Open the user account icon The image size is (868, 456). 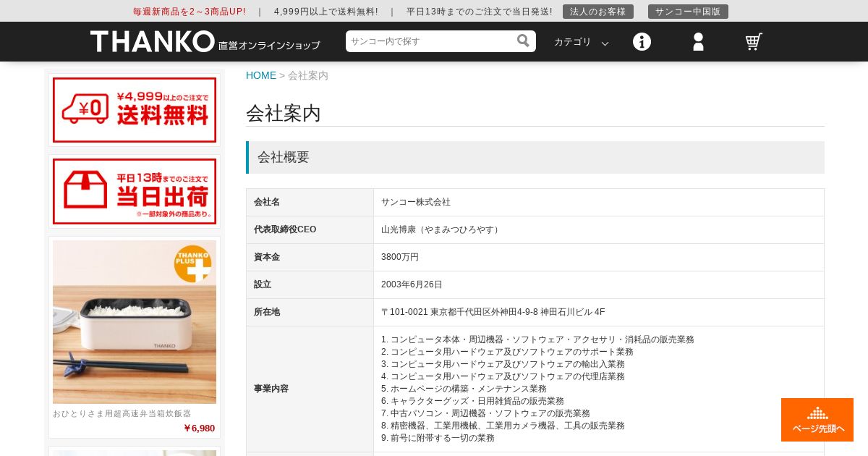coord(698,41)
